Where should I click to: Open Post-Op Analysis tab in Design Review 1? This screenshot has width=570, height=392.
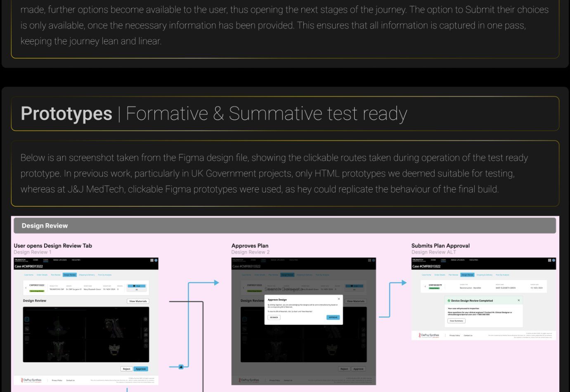point(105,275)
